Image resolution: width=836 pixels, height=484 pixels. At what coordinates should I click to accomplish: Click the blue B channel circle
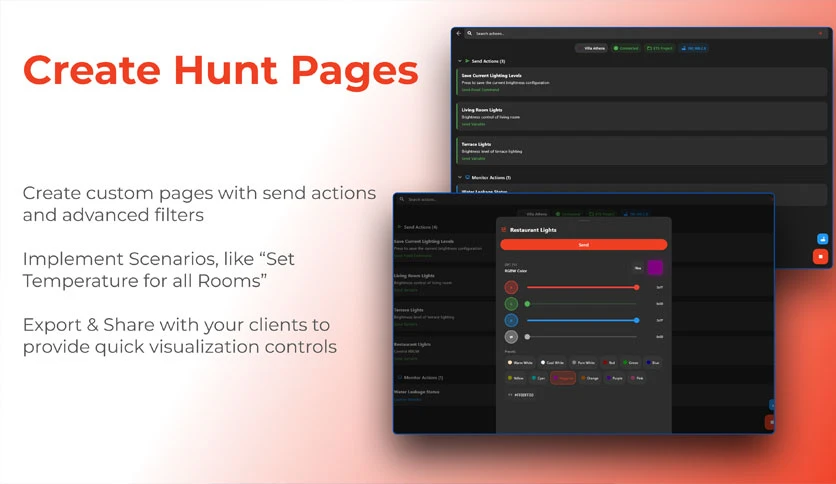[511, 320]
